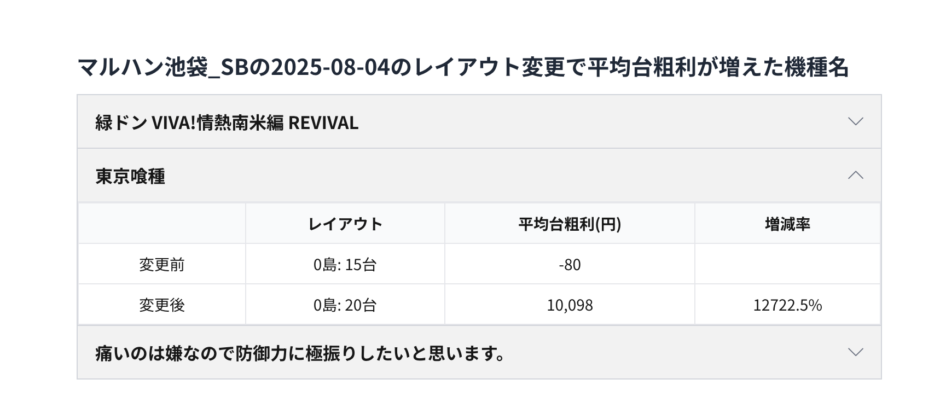Click the -80 gross profit value
This screenshot has width=940, height=420.
pos(570,265)
